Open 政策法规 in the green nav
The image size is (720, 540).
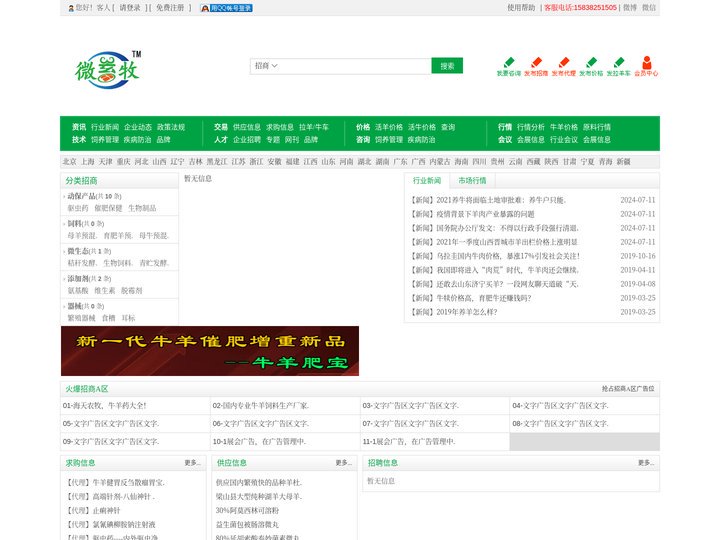pos(171,127)
